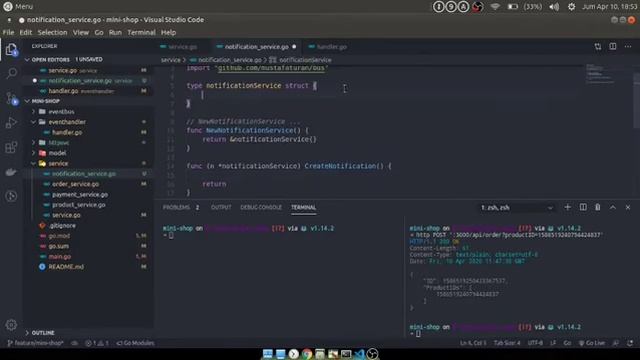Screen dimensions: 640x360
Task: Split the terminal pane
Action: 583,207
